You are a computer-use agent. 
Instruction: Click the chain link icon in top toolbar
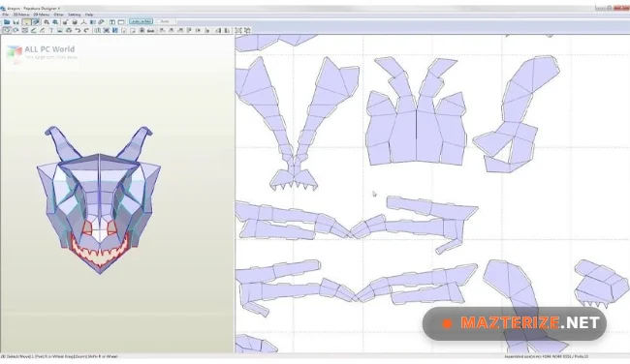click(101, 21)
